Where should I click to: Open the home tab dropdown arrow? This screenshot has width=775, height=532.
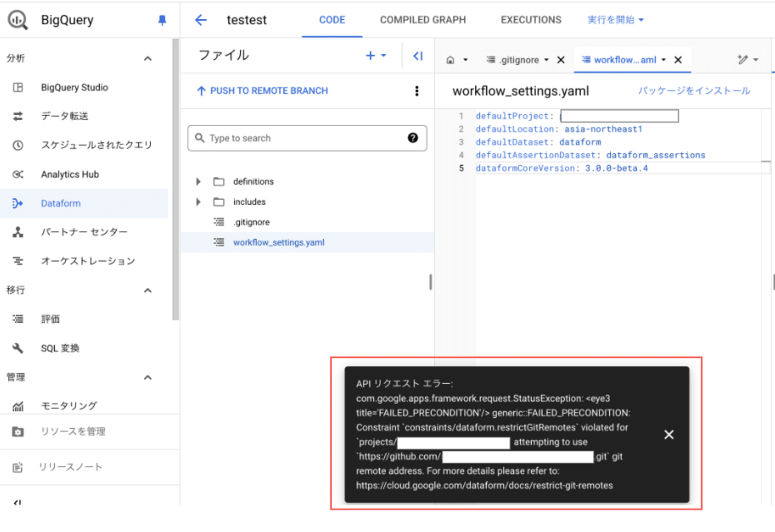coord(465,60)
